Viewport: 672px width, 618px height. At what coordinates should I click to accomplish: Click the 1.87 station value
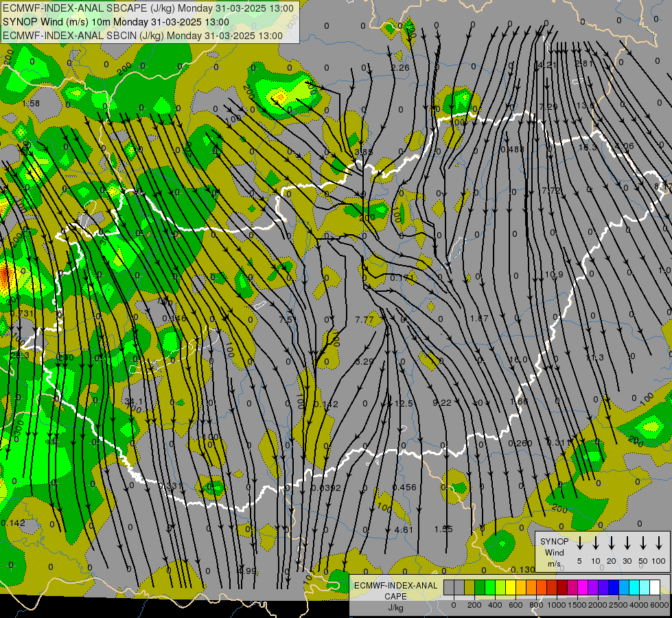click(479, 318)
